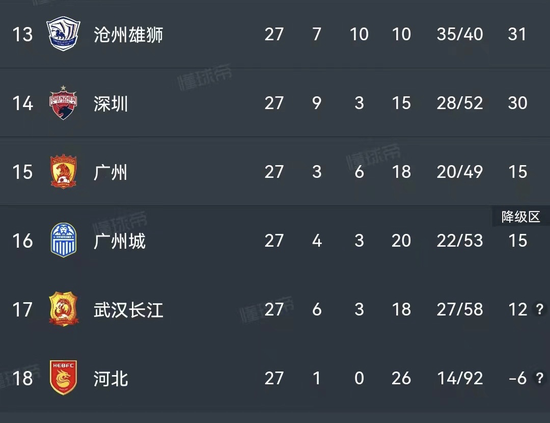Tap the Wuhan Yangtze River team crest
The width and height of the screenshot is (550, 423).
[x=63, y=309]
